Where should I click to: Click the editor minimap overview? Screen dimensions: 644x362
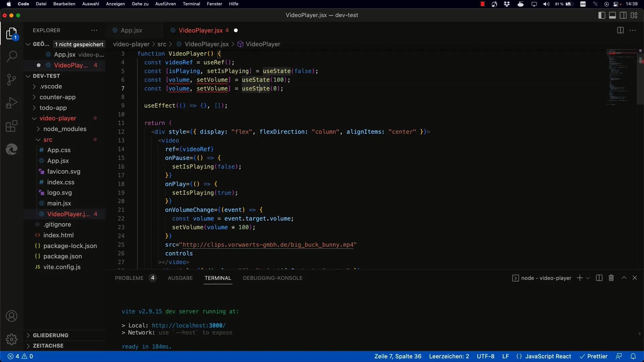[x=621, y=77]
